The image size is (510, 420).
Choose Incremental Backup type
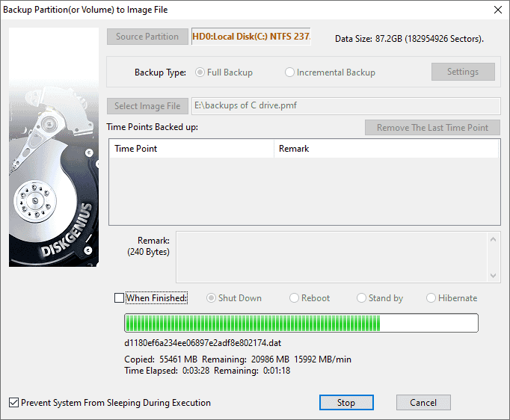point(290,72)
